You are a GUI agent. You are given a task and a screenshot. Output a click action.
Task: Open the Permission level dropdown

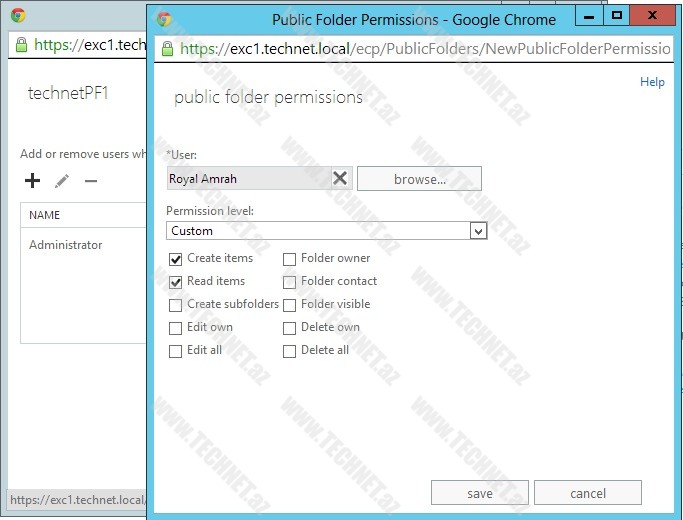click(478, 231)
